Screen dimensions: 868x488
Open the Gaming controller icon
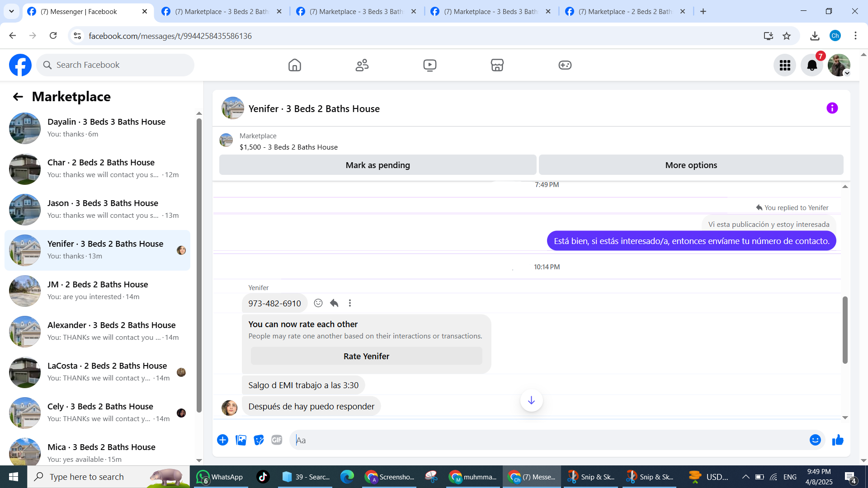tap(565, 65)
